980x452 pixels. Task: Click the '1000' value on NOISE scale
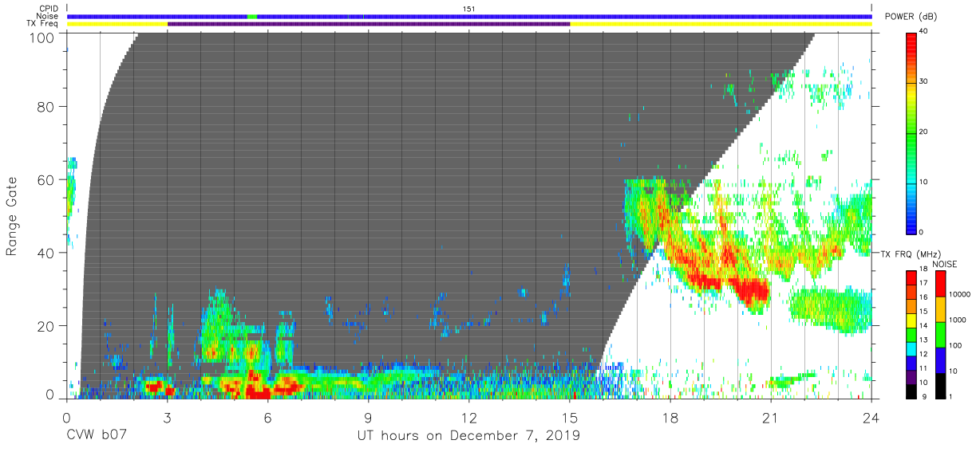(958, 320)
